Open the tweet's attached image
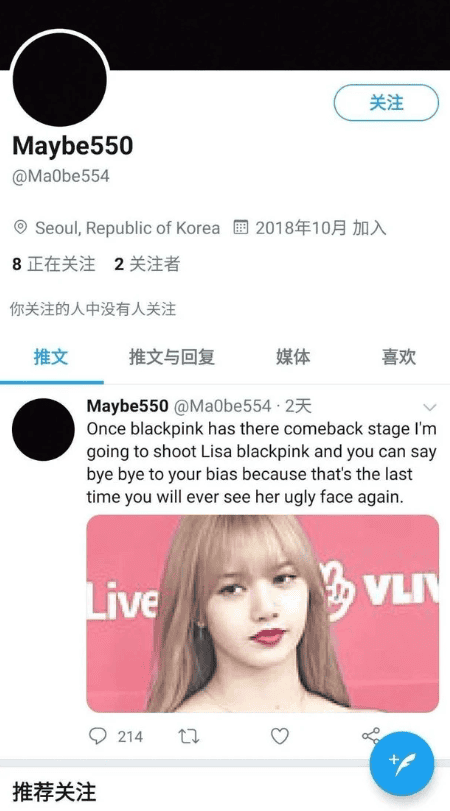The image size is (450, 811). [x=263, y=613]
